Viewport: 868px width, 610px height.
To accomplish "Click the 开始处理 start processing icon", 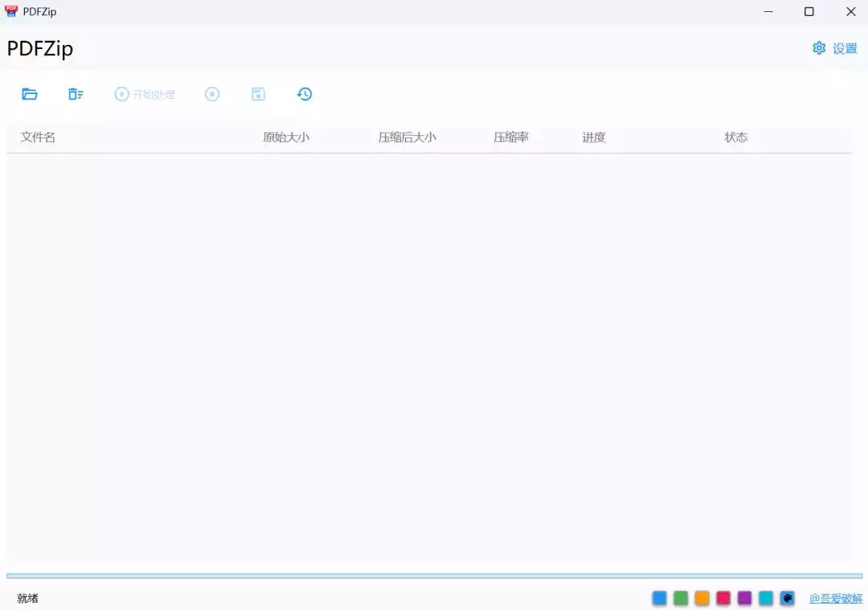I will coord(121,94).
